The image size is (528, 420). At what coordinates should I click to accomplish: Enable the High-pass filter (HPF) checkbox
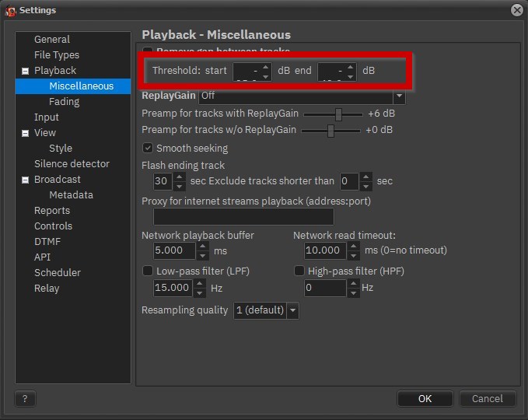299,271
